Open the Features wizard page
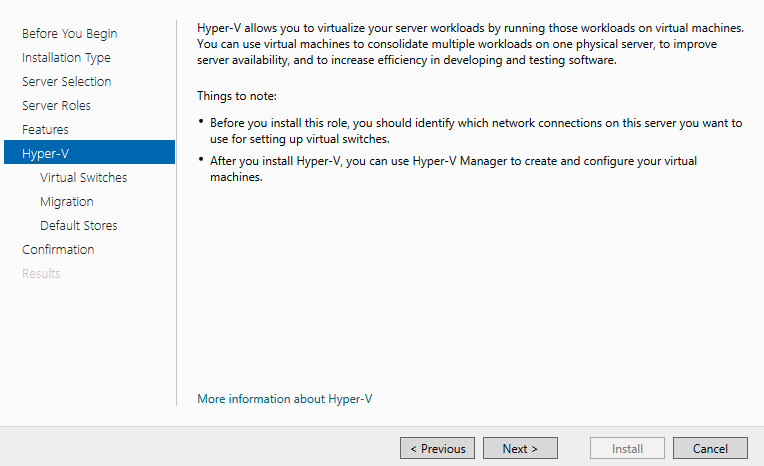The image size is (764, 466). [45, 129]
